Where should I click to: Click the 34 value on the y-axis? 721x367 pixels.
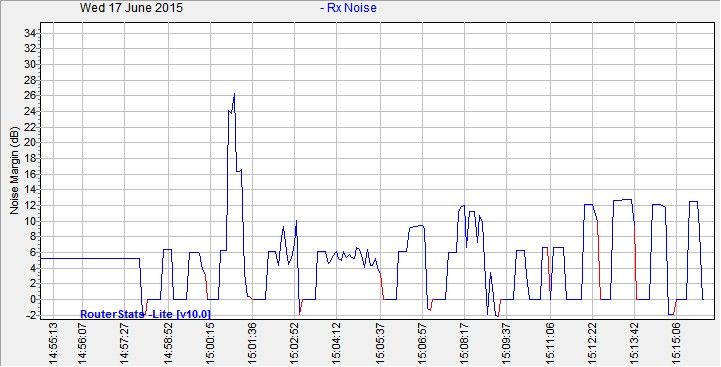[30, 33]
